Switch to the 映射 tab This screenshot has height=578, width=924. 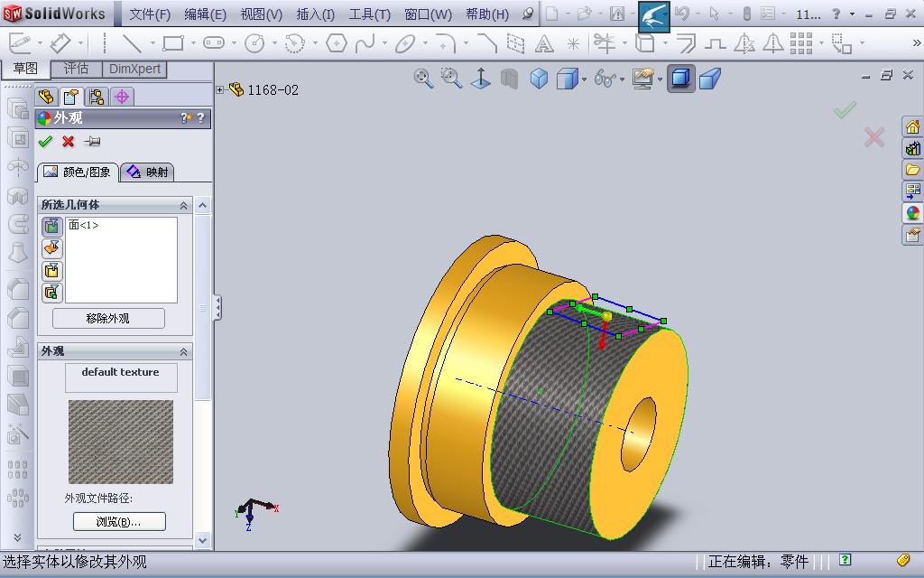point(147,172)
